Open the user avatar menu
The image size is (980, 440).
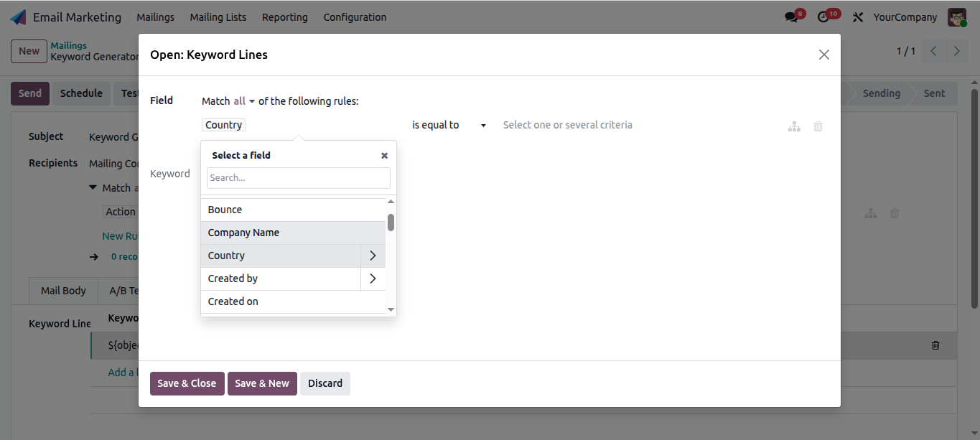[x=957, y=17]
